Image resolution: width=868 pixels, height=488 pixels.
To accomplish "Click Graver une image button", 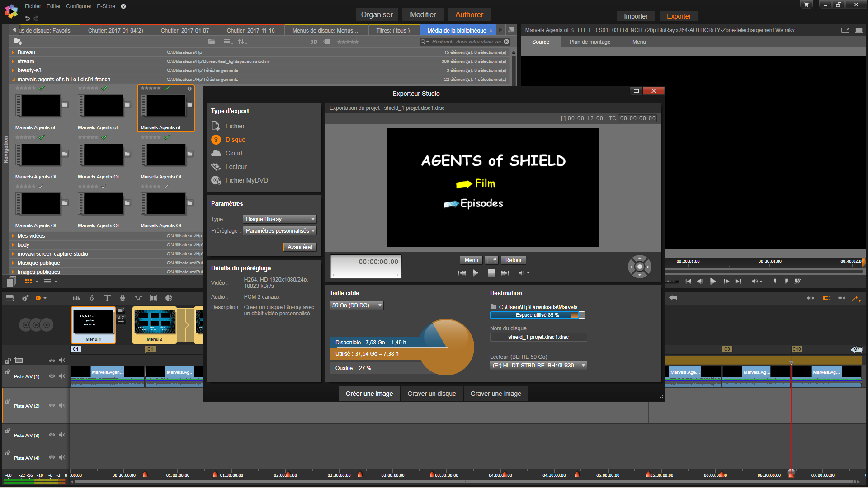I will coord(495,394).
